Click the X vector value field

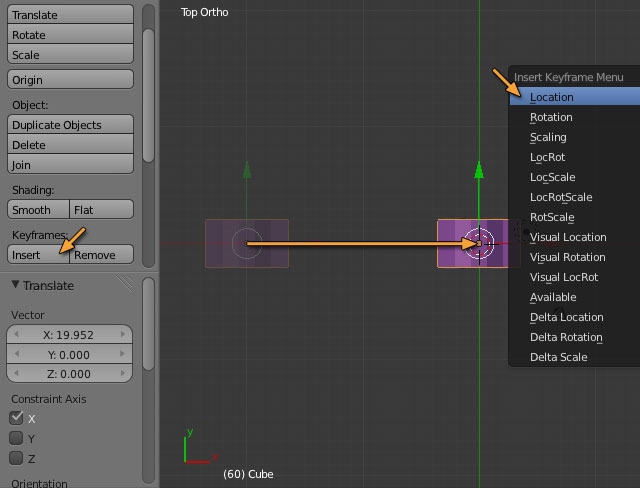tap(69, 335)
